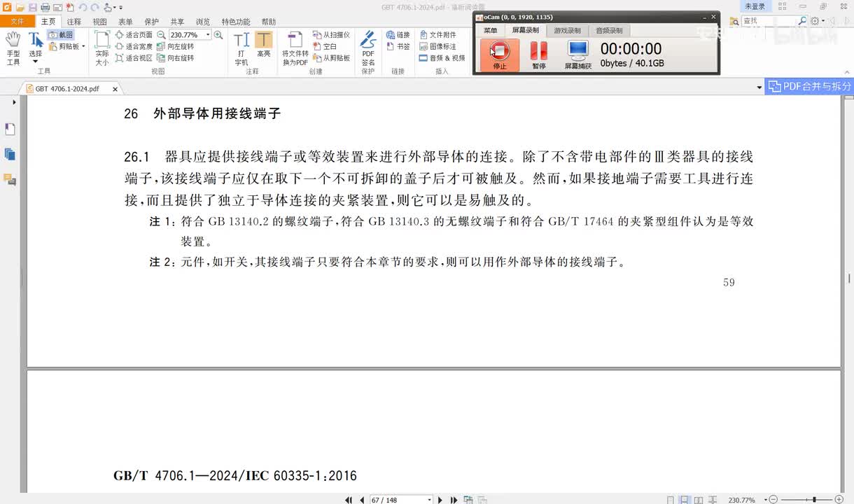Add a bookmark (书签)
The width and height of the screenshot is (854, 504).
[398, 46]
